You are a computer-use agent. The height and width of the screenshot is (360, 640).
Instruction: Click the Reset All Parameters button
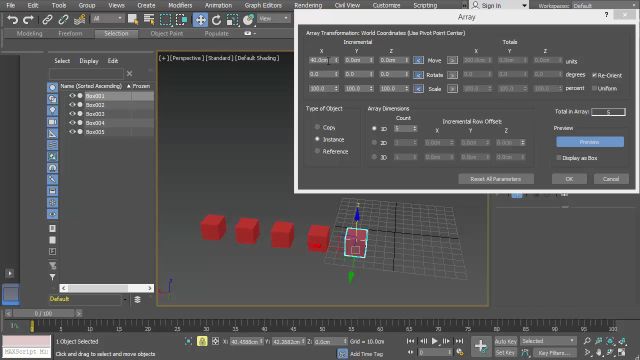pyautogui.click(x=496, y=179)
